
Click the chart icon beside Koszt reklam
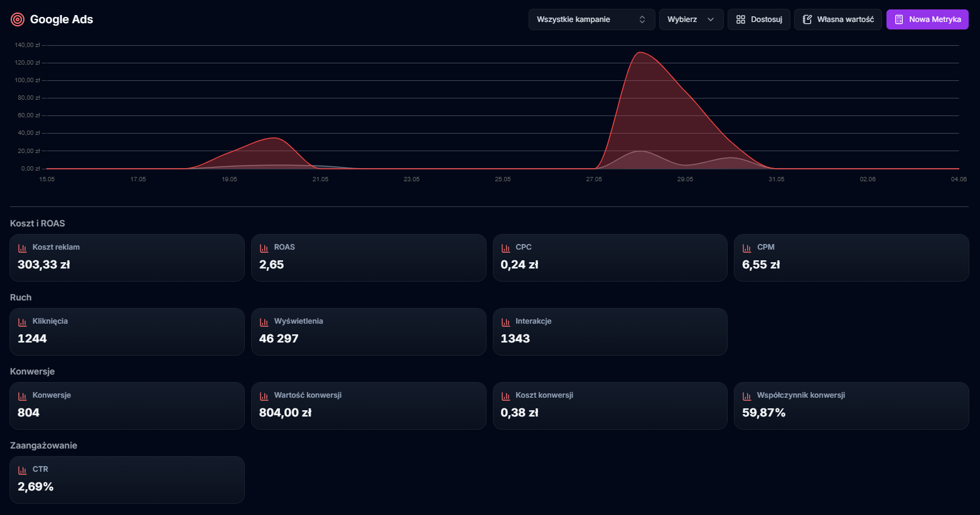pyautogui.click(x=23, y=248)
